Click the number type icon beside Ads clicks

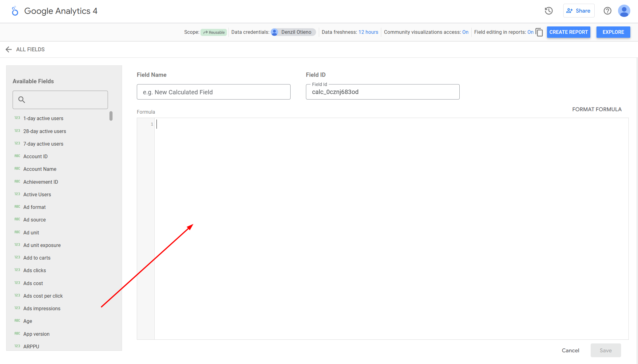[x=17, y=270]
